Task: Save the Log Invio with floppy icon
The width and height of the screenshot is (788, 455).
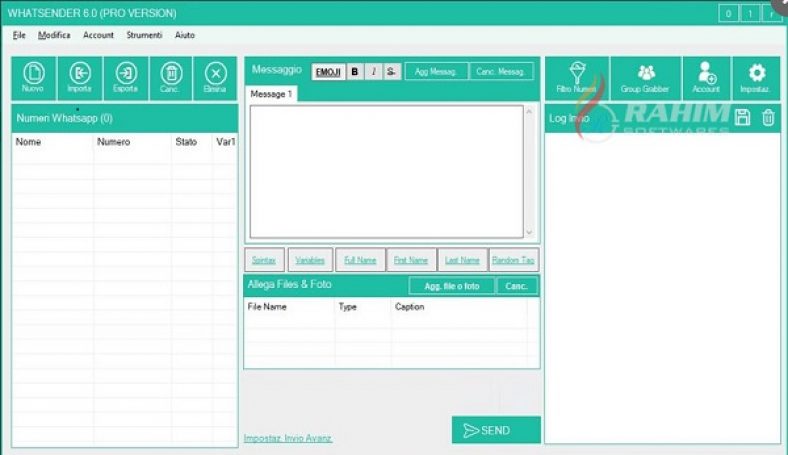Action: (x=742, y=118)
